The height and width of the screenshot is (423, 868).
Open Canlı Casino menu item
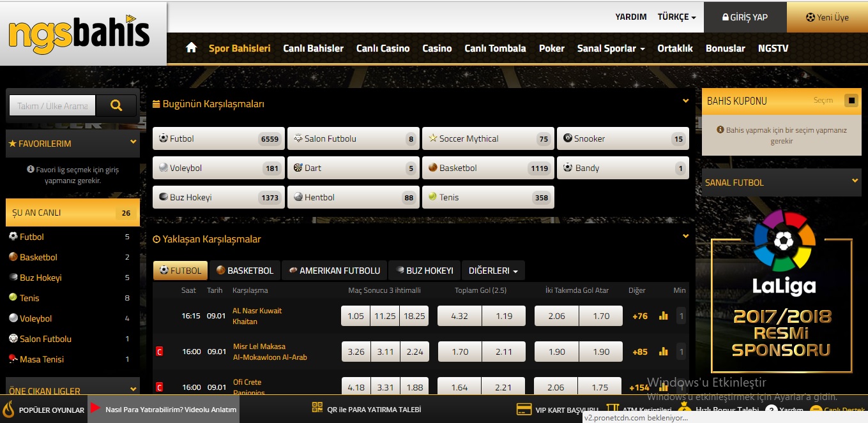[383, 48]
